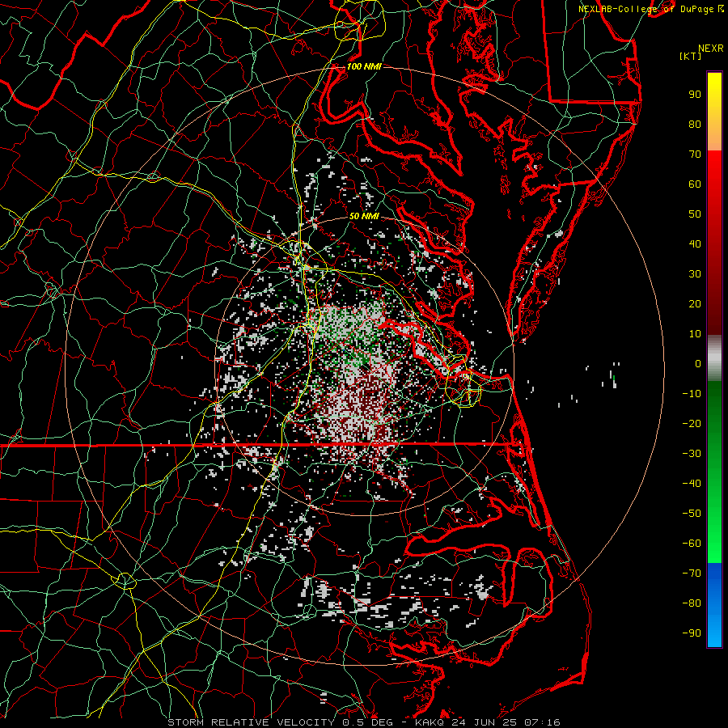The width and height of the screenshot is (728, 728).
Task: Click the positive 80 value on the velocity scale
Action: 695,124
